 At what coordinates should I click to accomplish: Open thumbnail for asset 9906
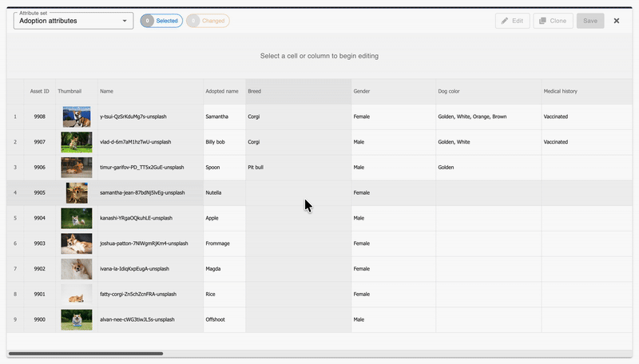click(x=77, y=168)
